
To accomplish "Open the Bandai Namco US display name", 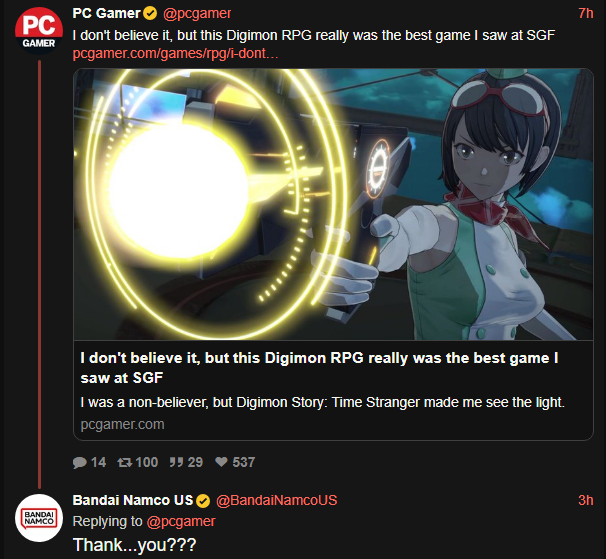I will point(133,500).
